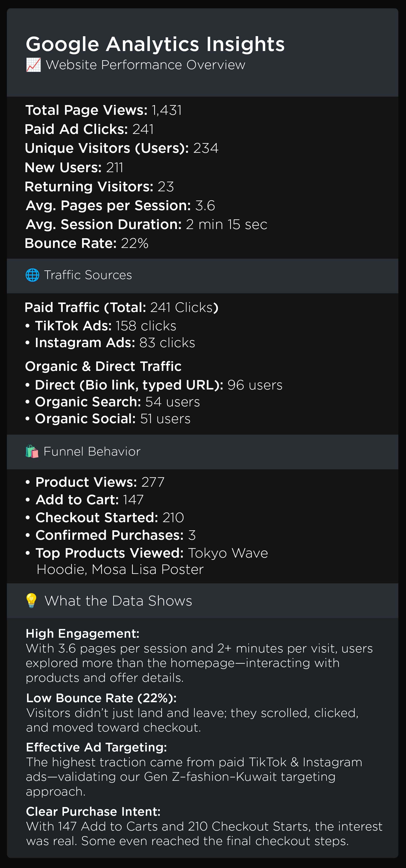Screen dimensions: 406x868
Task: Click the Checkout Started funnel item
Action: tap(109, 518)
